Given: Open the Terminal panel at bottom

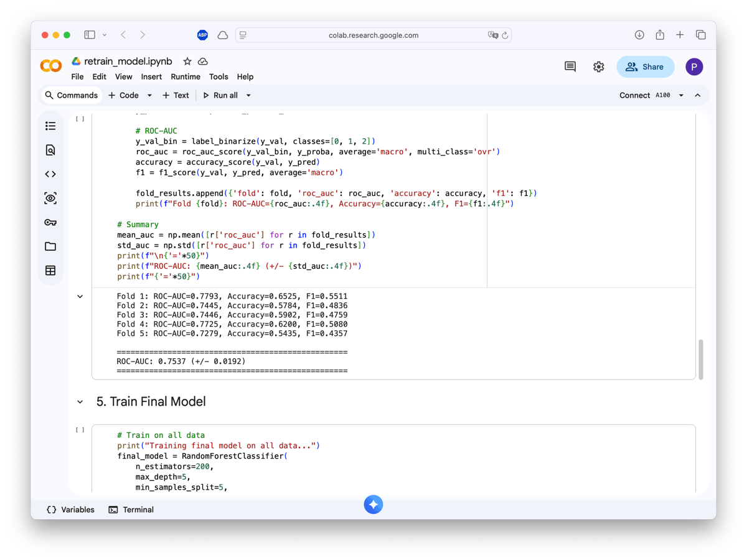Looking at the screenshot, I should 131,510.
